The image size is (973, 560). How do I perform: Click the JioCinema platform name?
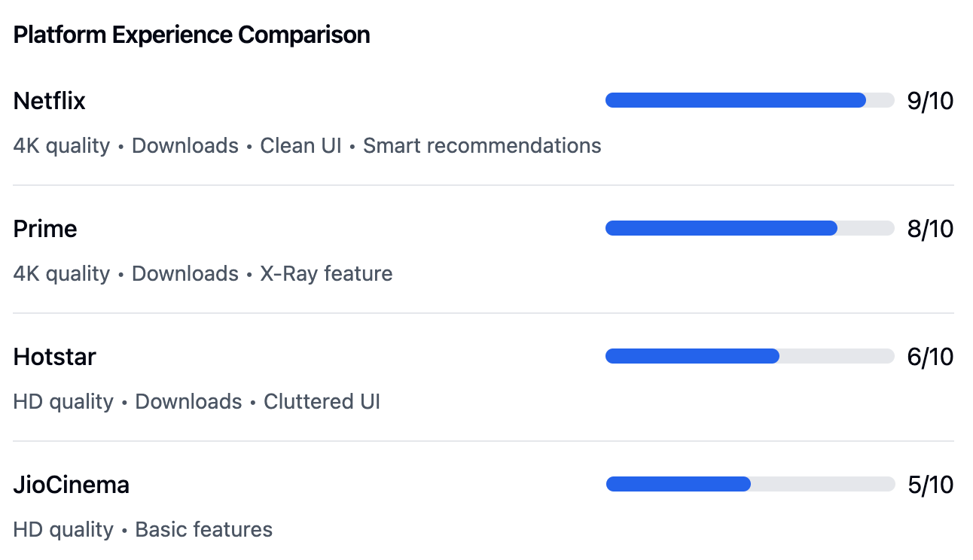click(72, 485)
